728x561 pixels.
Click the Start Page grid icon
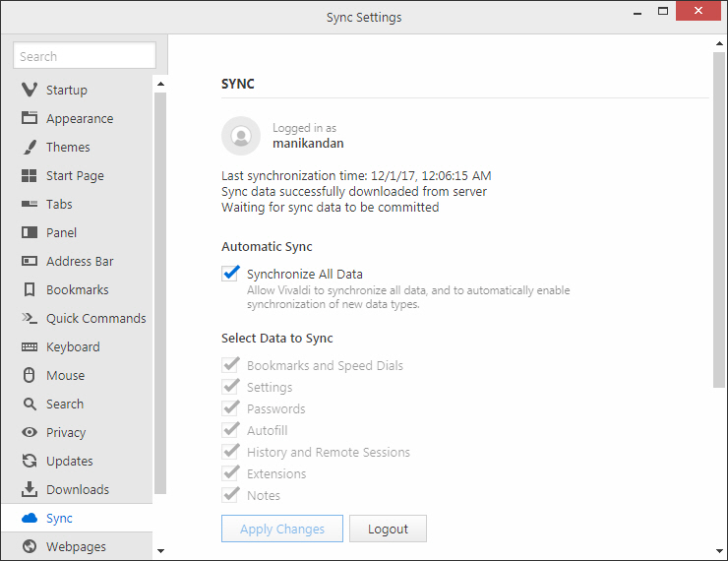tap(30, 175)
